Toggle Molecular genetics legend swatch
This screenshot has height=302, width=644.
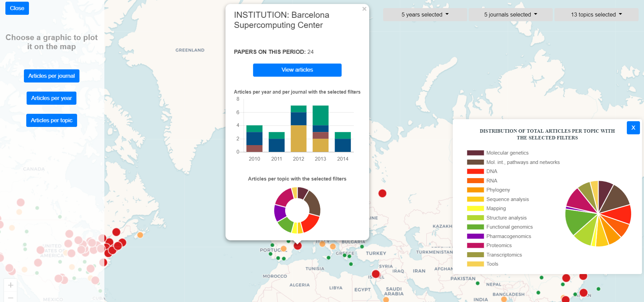pyautogui.click(x=475, y=153)
